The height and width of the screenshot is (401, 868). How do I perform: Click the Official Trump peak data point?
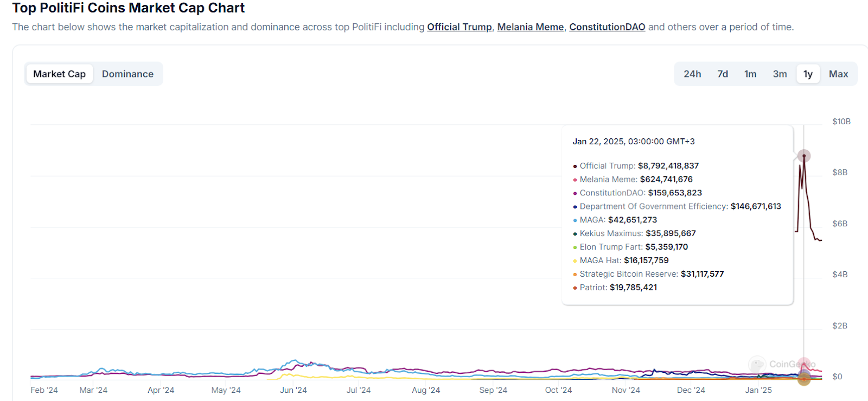pos(804,156)
